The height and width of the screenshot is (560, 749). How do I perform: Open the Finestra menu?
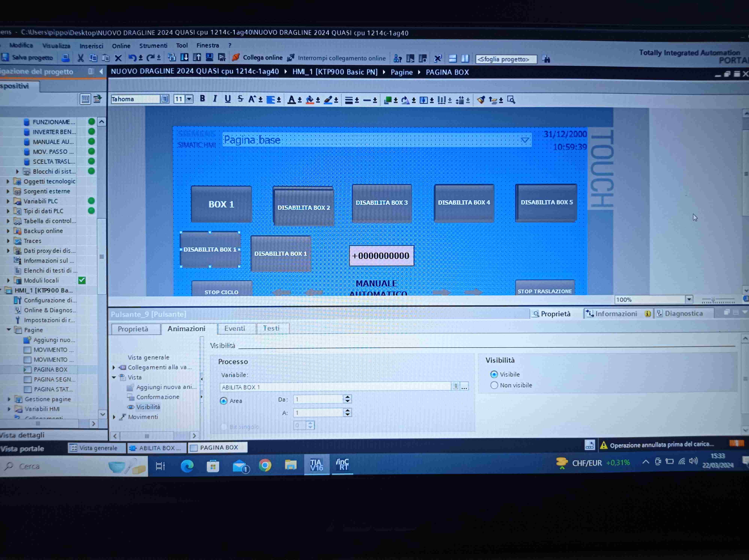207,45
